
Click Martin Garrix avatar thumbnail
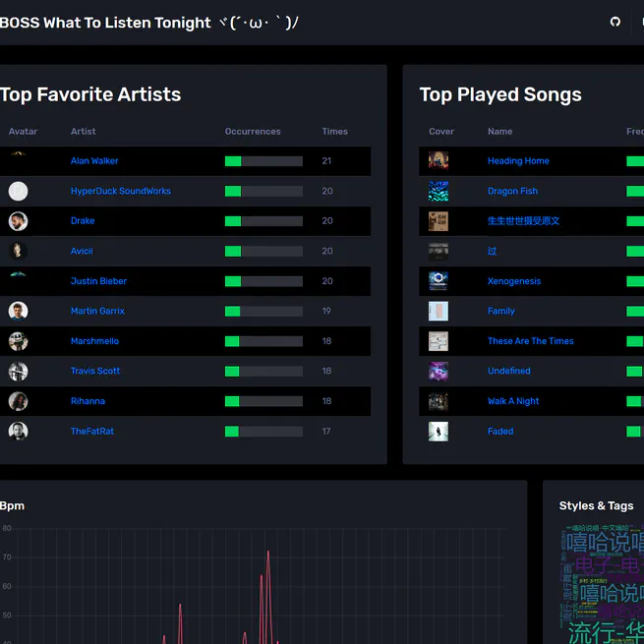(x=19, y=312)
